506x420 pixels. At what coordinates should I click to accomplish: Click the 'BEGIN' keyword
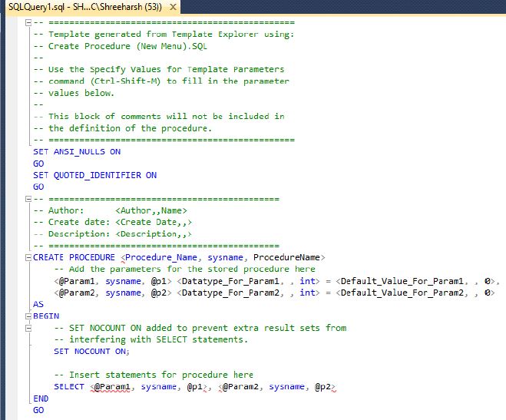pos(46,316)
